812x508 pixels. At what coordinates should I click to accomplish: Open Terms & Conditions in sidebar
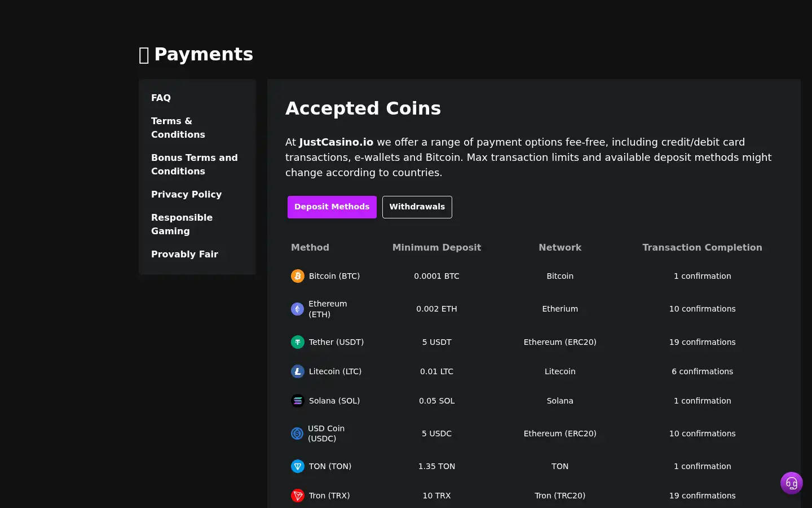click(x=178, y=128)
